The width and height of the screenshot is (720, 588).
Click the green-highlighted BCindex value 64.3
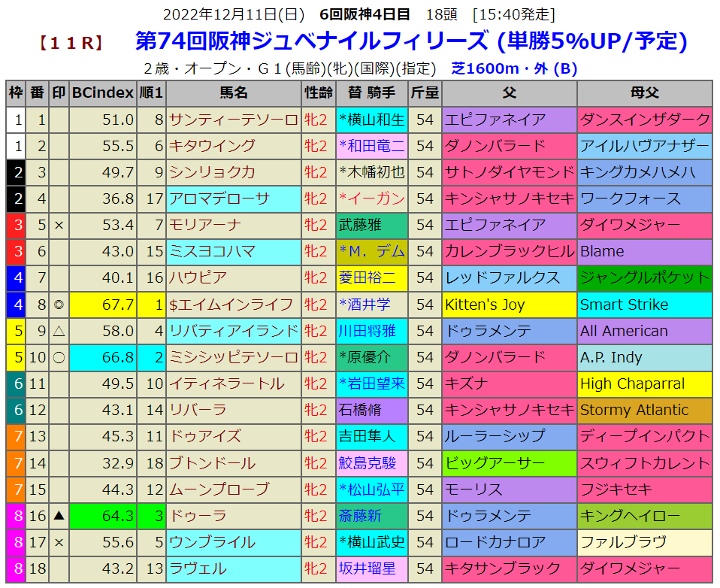click(x=103, y=516)
